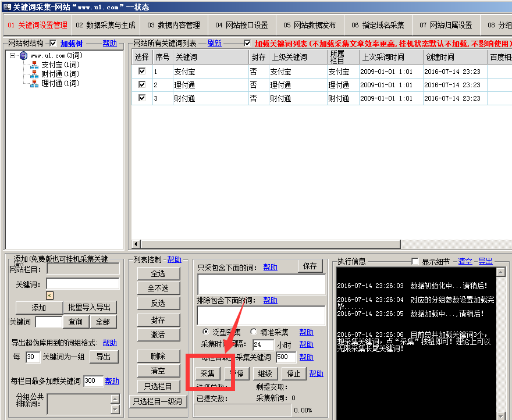Click the 保存 button
512x420 pixels.
310,266
